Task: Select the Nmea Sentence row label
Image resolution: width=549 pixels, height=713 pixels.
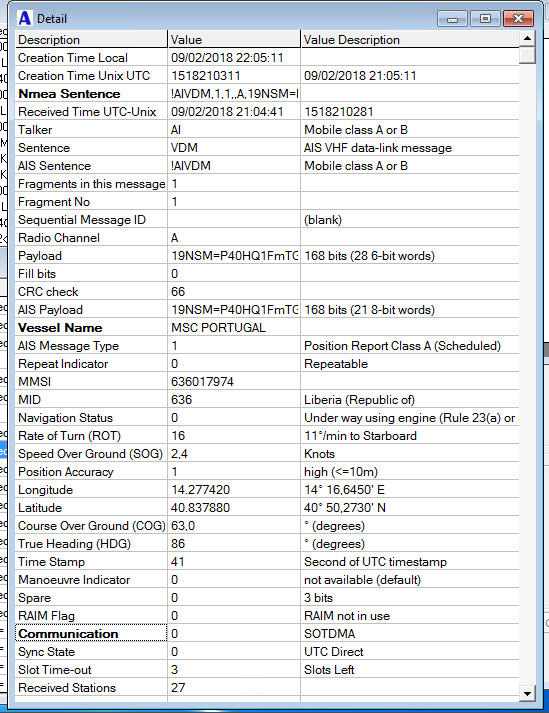Action: pos(69,94)
